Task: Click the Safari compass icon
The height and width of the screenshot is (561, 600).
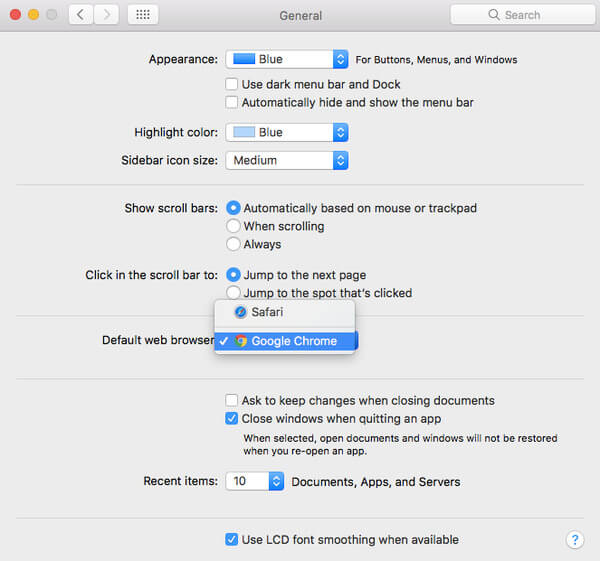Action: click(x=241, y=312)
